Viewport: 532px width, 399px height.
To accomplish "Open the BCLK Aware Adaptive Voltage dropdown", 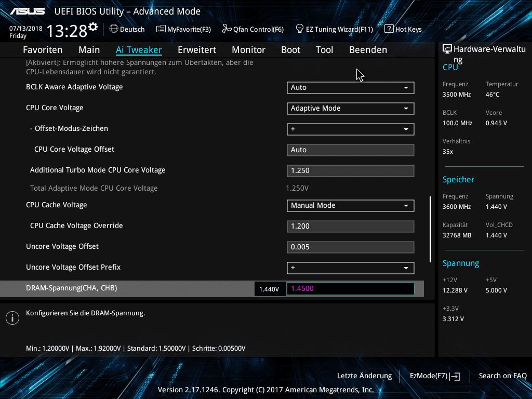I will tap(351, 87).
